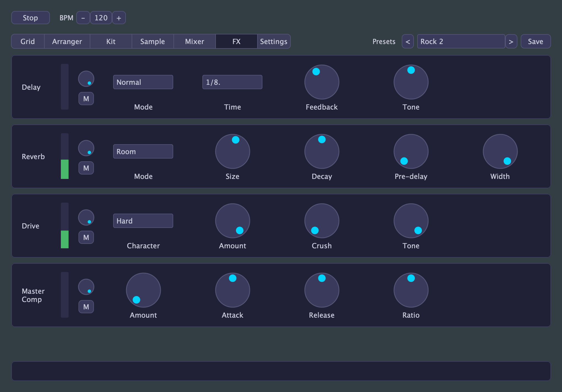Click the small Delay level knob
Screen dimensions: 562x392
86,79
